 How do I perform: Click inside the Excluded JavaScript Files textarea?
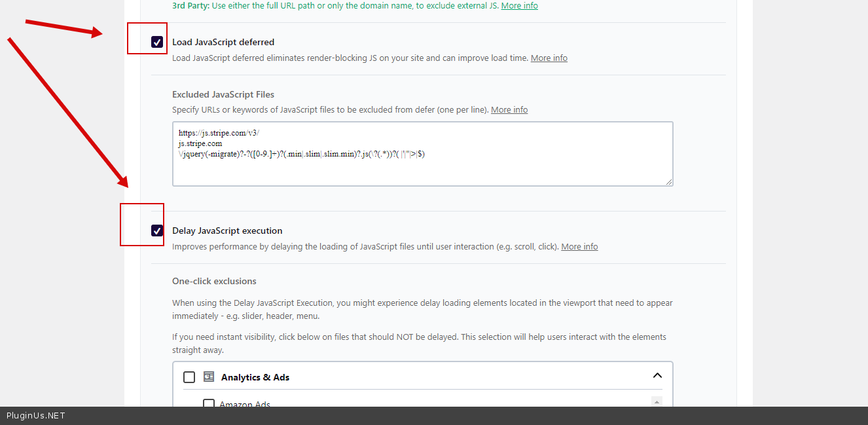coord(423,154)
